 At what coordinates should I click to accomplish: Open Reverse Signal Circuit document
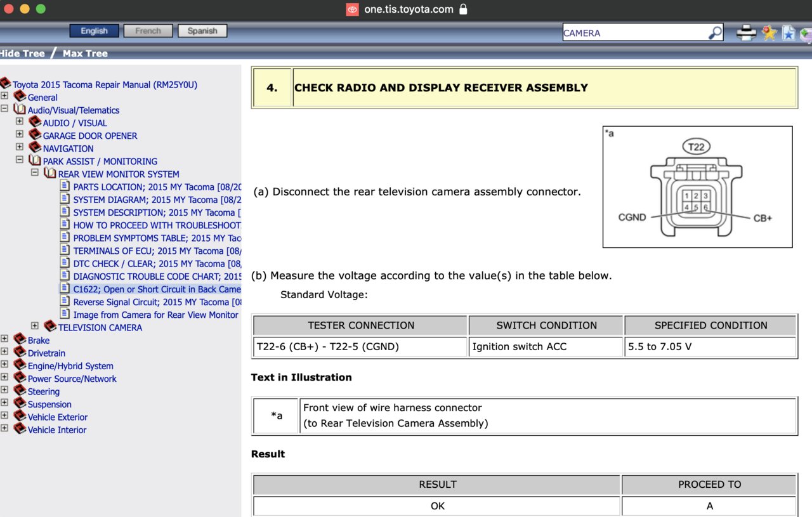(x=157, y=302)
